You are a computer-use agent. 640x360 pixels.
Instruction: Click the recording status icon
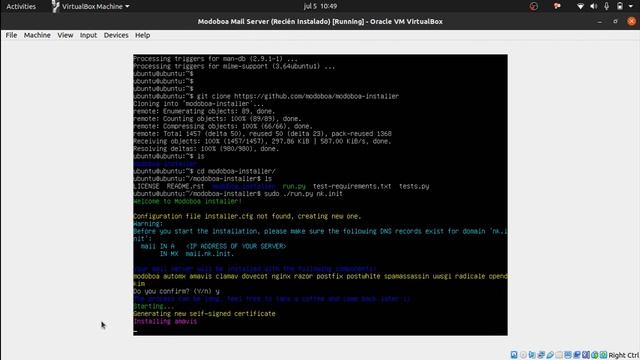point(577,355)
